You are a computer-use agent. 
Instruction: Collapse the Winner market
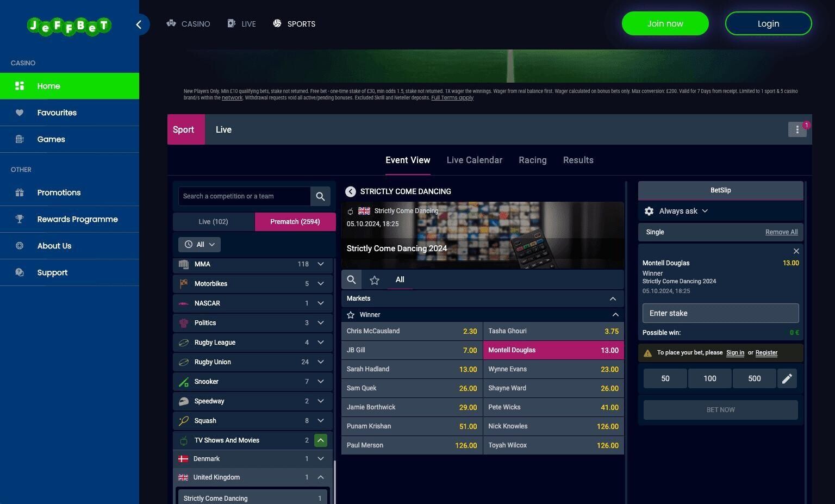coord(615,315)
